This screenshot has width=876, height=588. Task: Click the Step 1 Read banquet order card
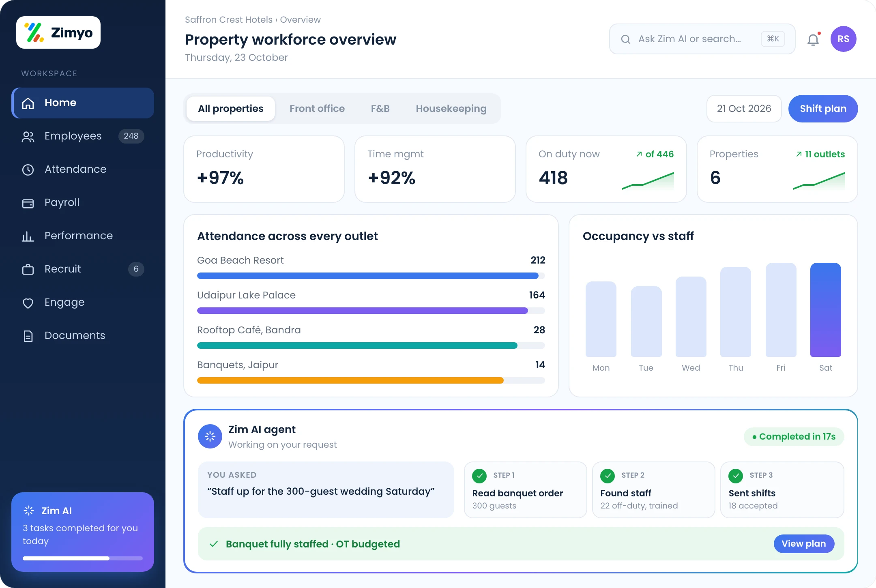pyautogui.click(x=526, y=490)
